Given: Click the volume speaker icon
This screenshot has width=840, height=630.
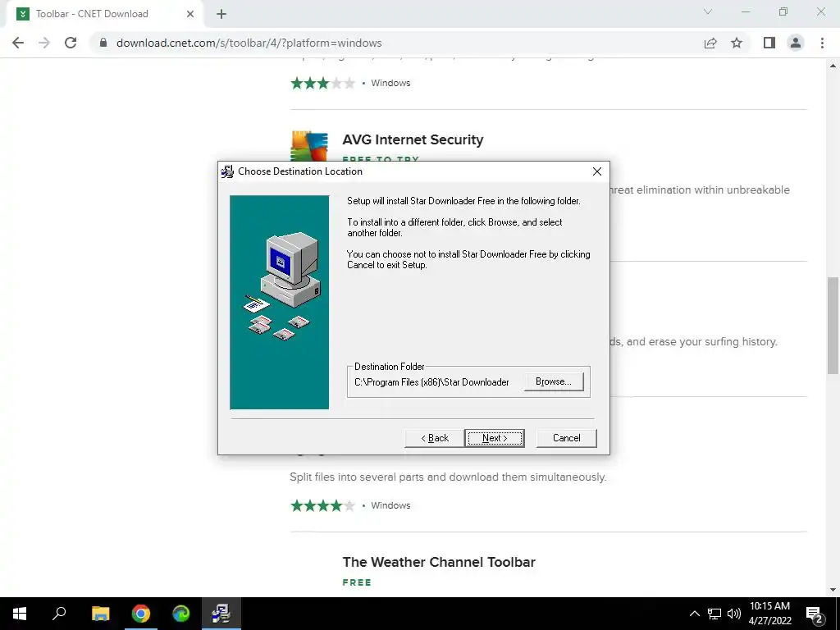Looking at the screenshot, I should [x=734, y=614].
